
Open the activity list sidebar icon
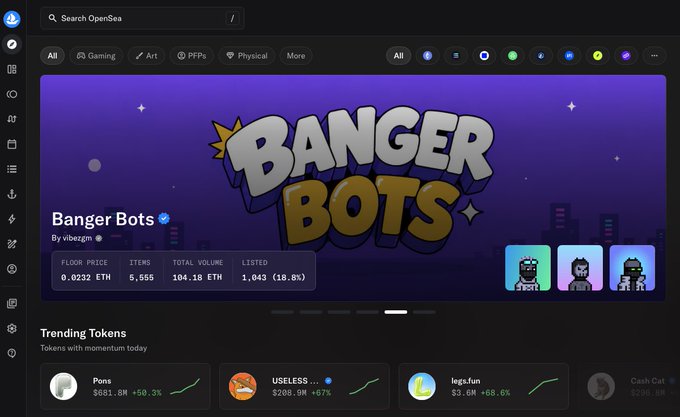click(12, 169)
